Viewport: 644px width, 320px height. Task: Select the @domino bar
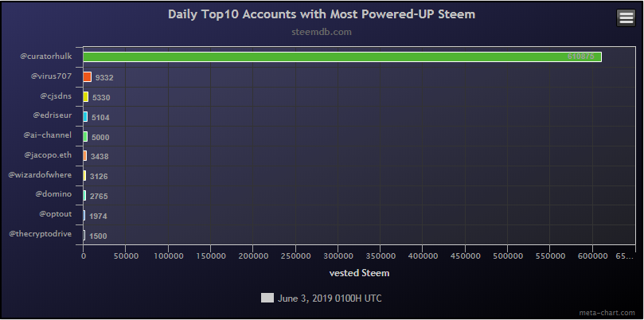84,196
